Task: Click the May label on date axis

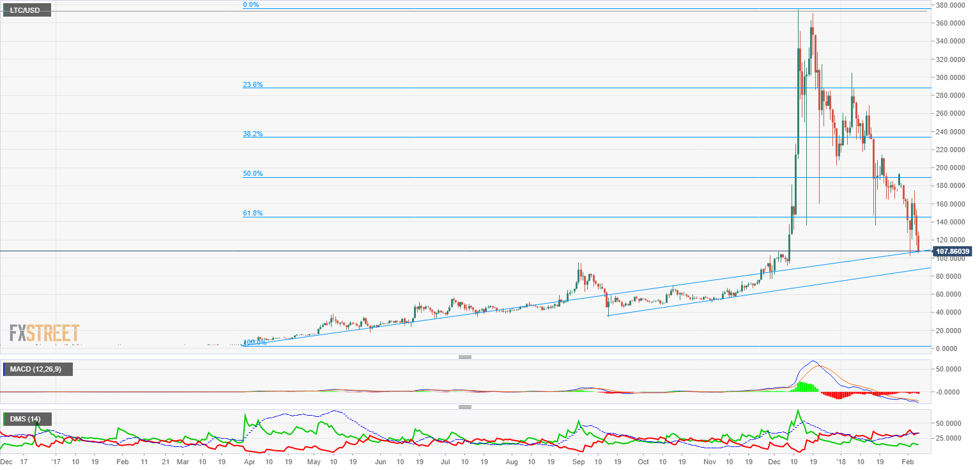Action: (x=314, y=460)
